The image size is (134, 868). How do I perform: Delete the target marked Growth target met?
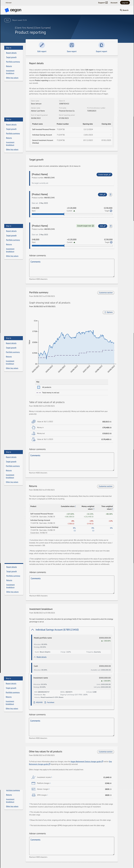point(111,226)
